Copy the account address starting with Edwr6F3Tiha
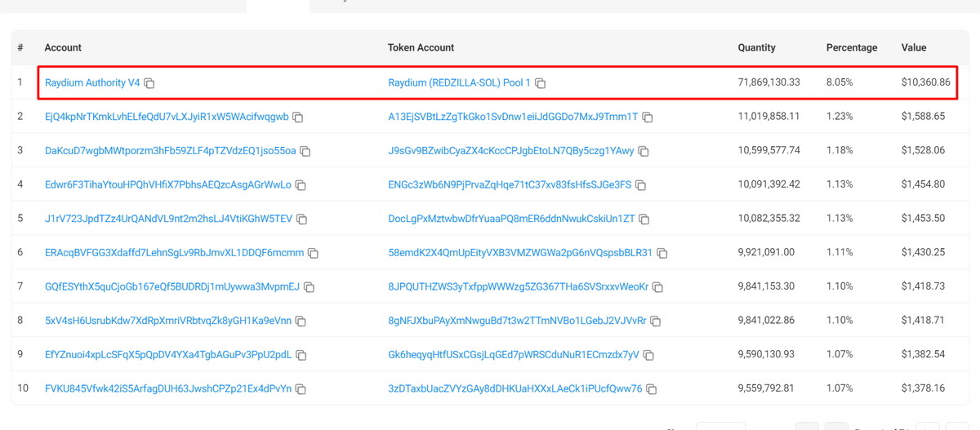 (x=301, y=185)
